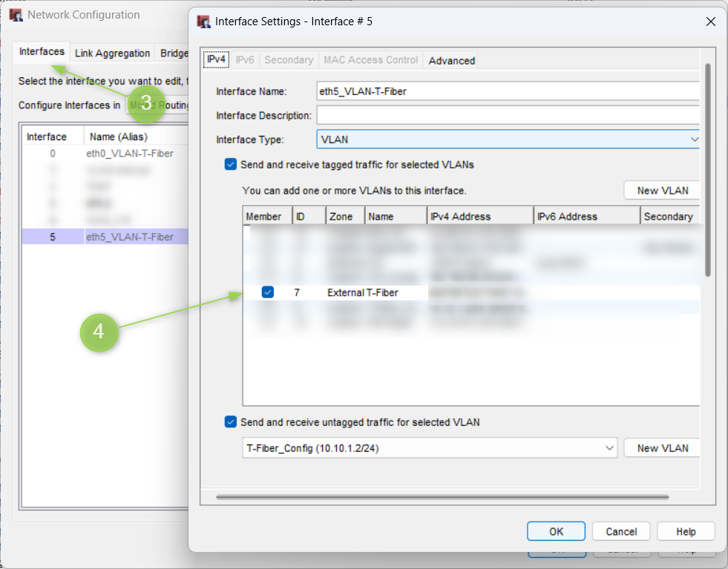
Task: Open the Link Aggregation tab
Action: [112, 53]
